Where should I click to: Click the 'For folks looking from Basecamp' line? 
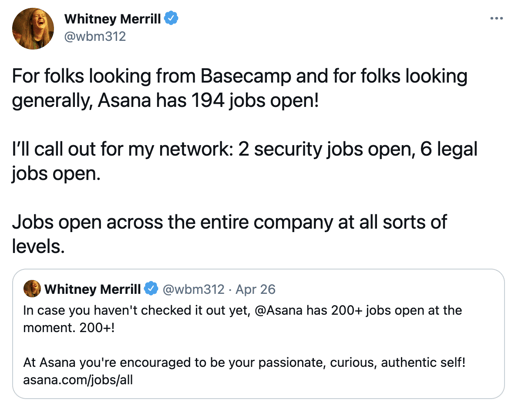tap(240, 76)
